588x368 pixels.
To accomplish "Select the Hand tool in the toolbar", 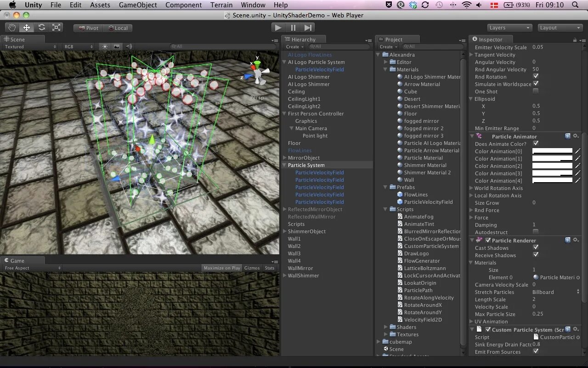I will [12, 28].
